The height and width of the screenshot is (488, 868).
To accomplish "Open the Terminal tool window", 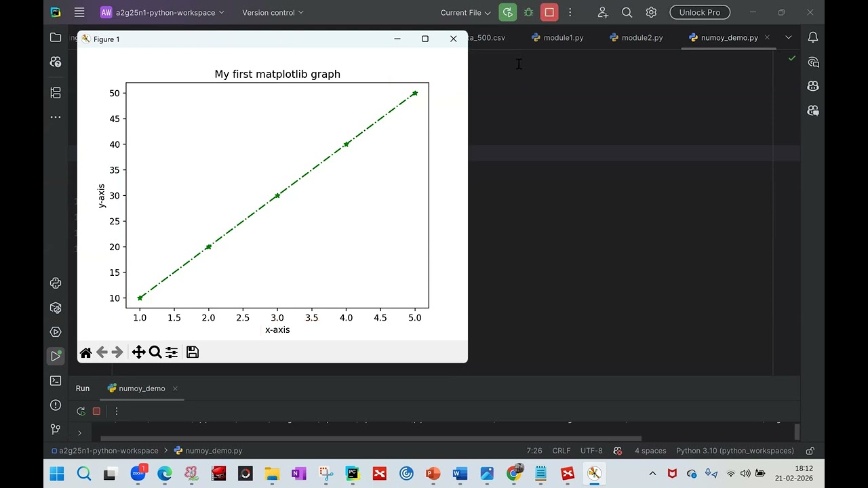I will [x=56, y=381].
